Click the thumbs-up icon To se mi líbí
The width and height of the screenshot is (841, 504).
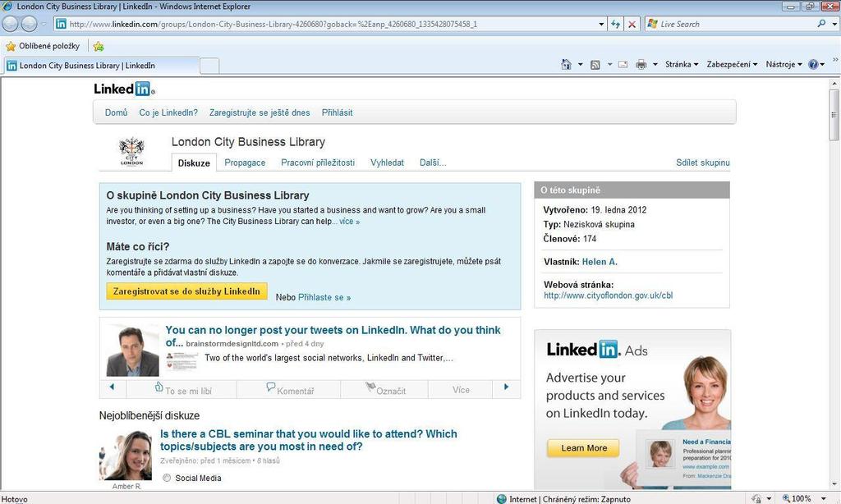click(x=159, y=387)
